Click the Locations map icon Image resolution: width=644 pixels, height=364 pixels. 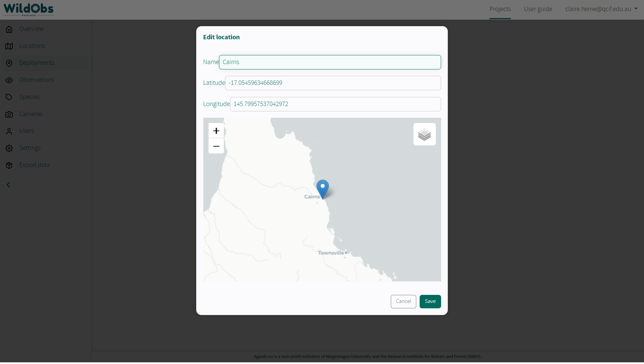[9, 46]
